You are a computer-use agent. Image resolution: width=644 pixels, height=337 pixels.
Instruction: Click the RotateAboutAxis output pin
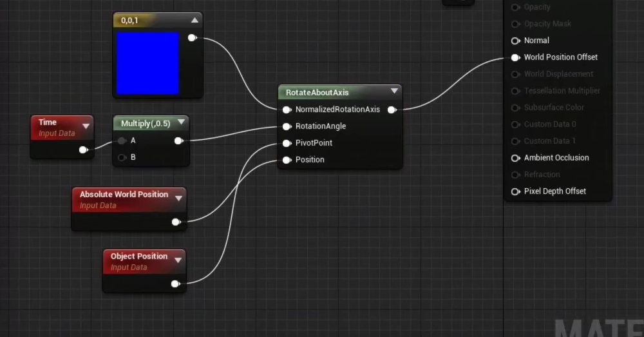click(x=392, y=110)
